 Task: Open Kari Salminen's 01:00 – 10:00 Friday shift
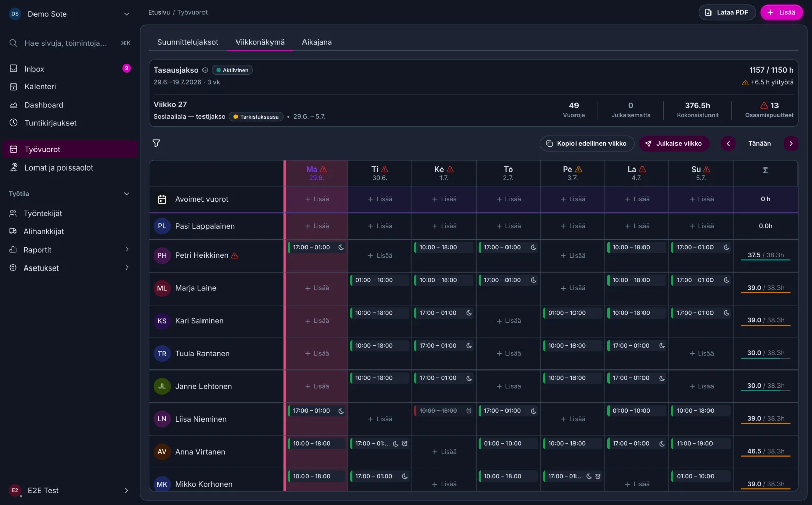point(572,313)
